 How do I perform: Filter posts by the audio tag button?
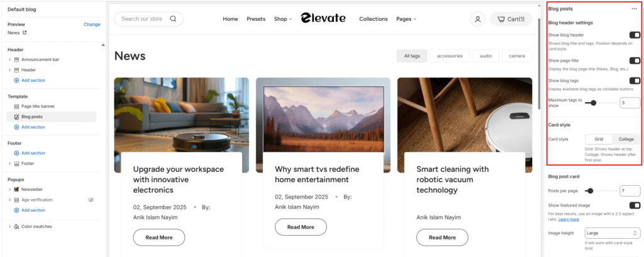[486, 56]
